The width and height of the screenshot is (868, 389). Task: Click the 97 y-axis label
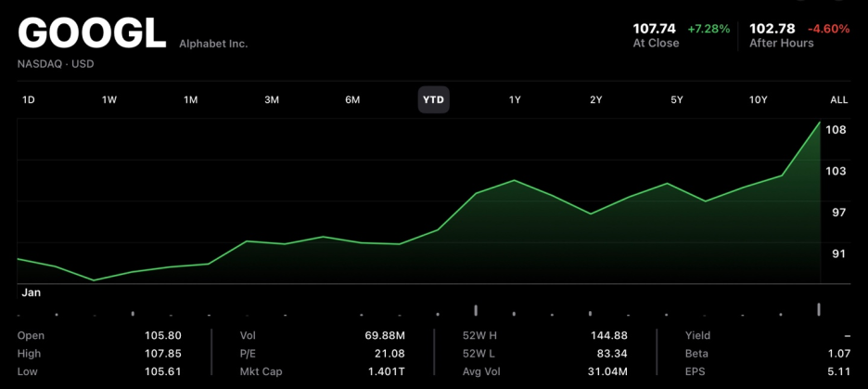point(838,213)
